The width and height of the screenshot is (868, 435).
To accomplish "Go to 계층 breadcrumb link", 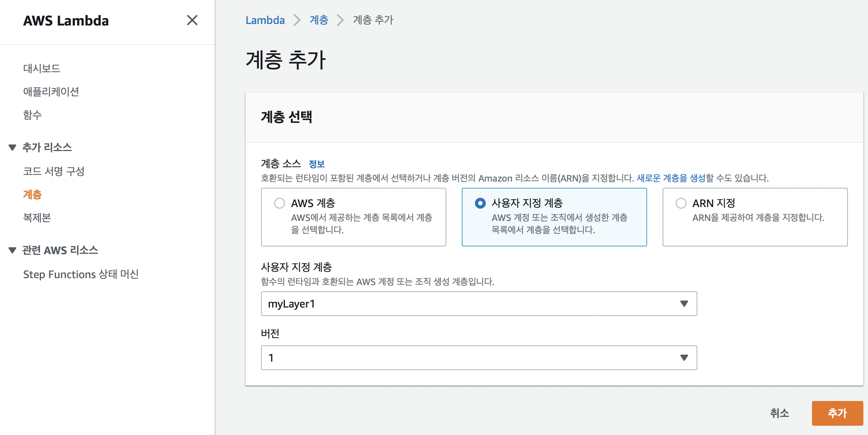I will (319, 20).
